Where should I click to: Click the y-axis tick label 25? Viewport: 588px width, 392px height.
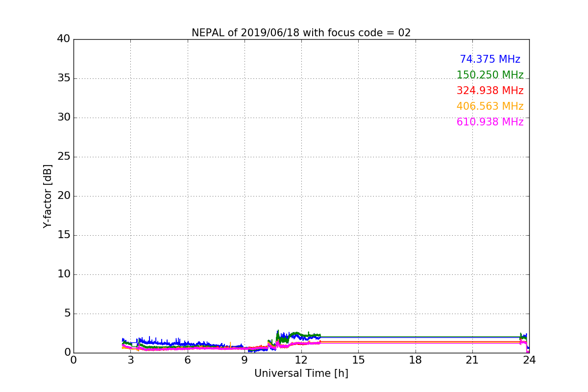coord(64,157)
